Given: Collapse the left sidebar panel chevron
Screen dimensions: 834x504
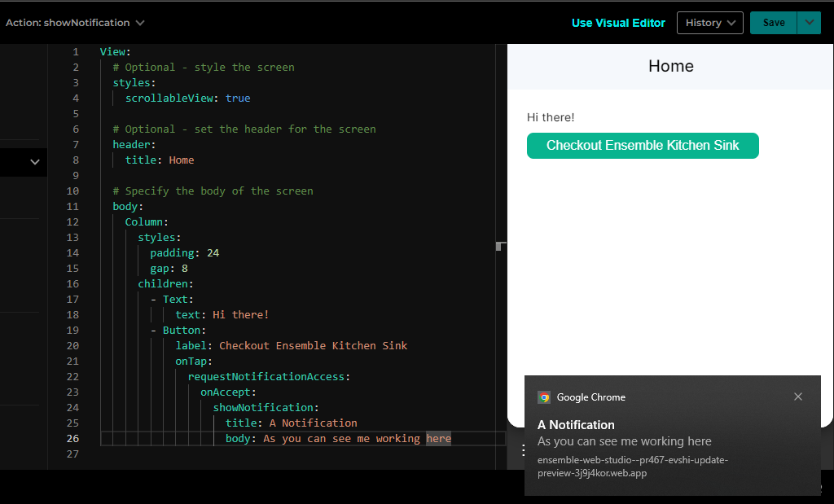Looking at the screenshot, I should point(36,162).
